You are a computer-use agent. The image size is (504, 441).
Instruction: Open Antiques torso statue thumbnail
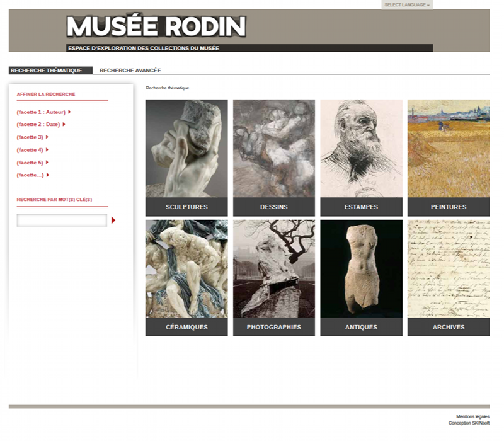pyautogui.click(x=361, y=269)
